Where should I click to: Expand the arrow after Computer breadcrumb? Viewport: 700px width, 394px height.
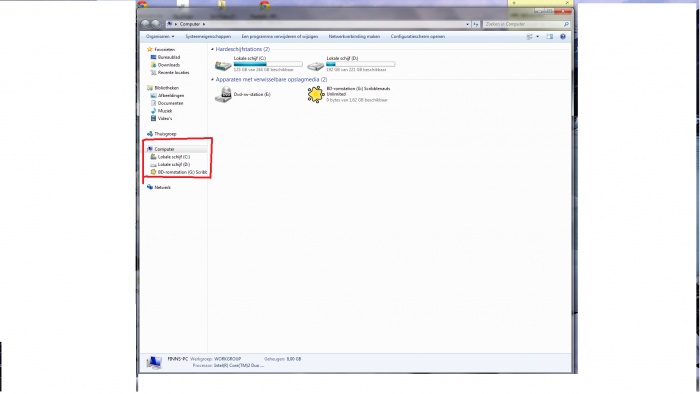point(204,24)
